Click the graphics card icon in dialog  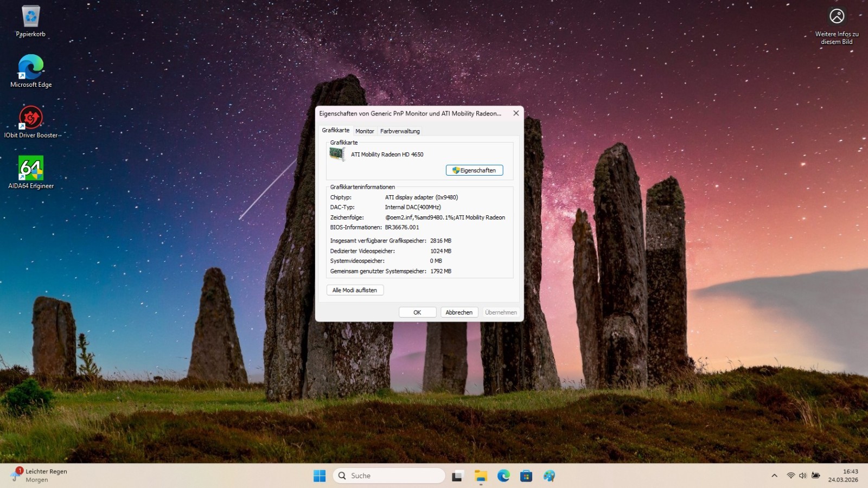[x=337, y=155]
